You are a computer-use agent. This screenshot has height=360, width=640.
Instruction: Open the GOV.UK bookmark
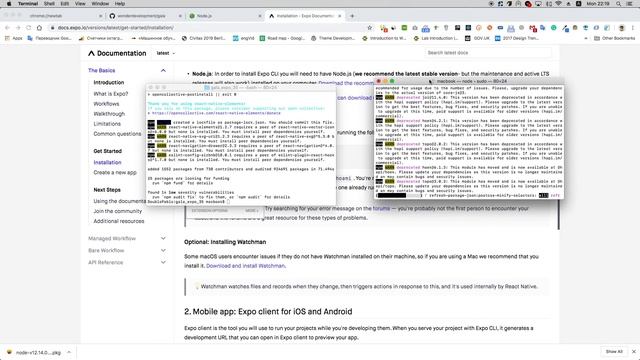tap(477, 38)
